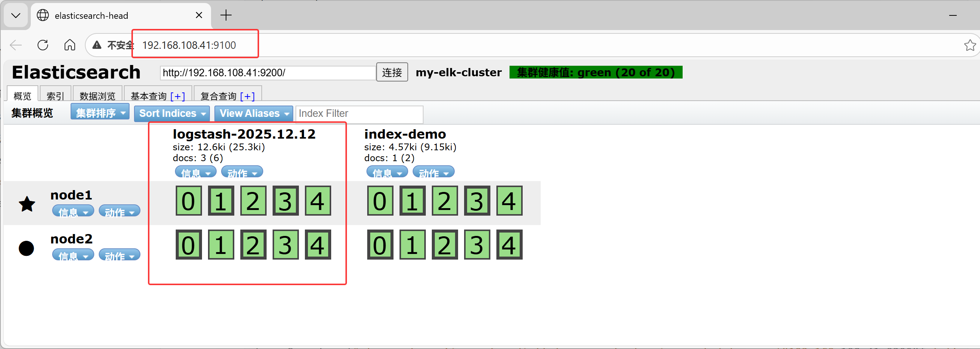Open the Sort Indices dropdown
Image resolution: width=980 pixels, height=349 pixels.
tap(172, 113)
